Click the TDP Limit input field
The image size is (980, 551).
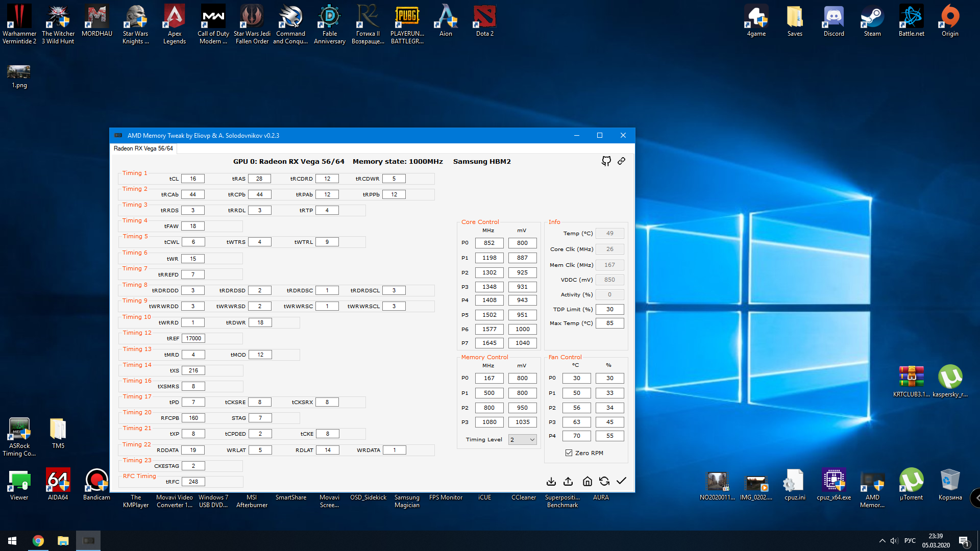[x=609, y=309]
